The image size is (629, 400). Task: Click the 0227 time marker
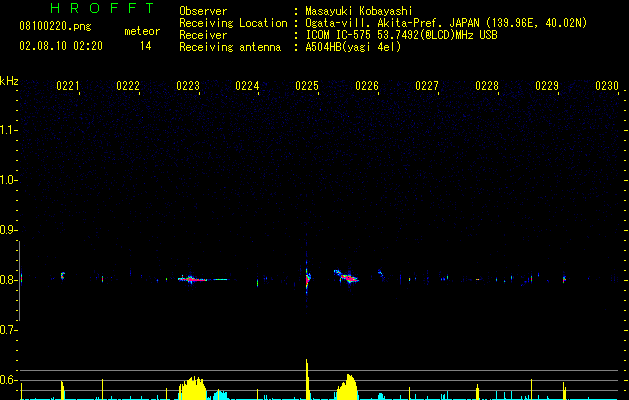427,86
